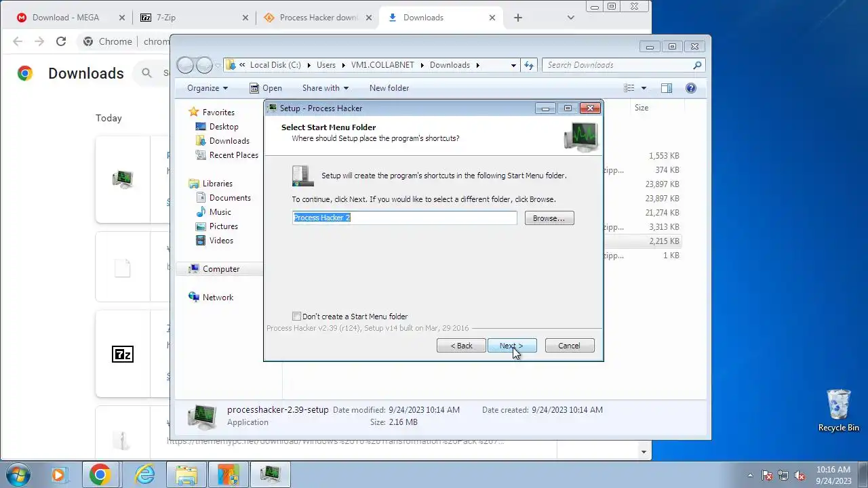
Task: Open Computer in Explorer sidebar
Action: (221, 269)
